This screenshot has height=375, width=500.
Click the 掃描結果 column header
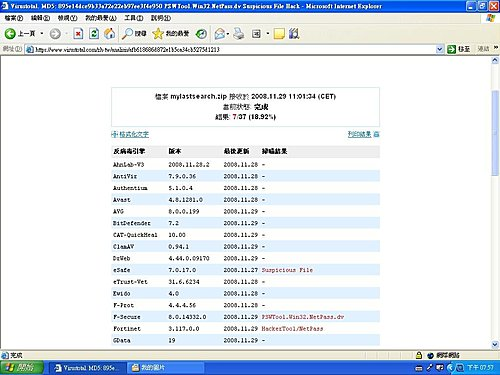pyautogui.click(x=274, y=151)
